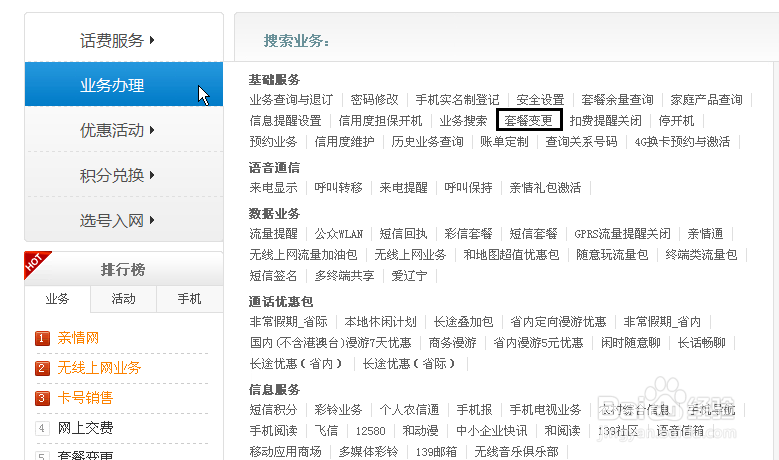Open 密码修改 link

[375, 100]
